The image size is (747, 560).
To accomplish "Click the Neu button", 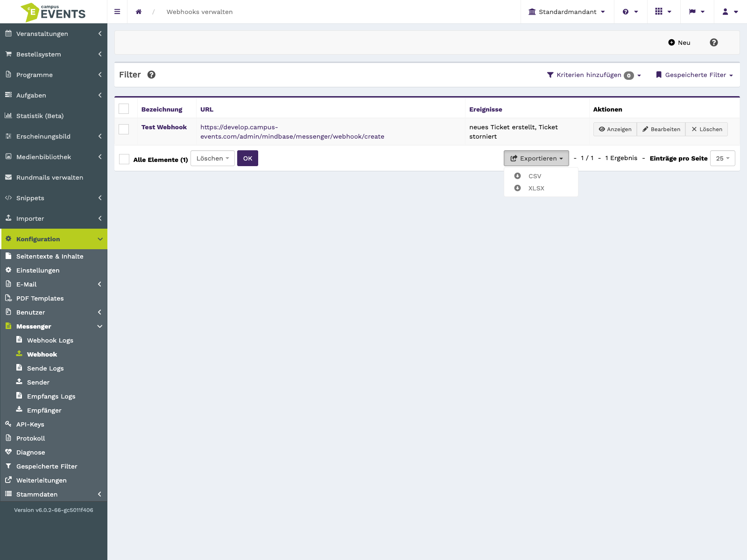I will pyautogui.click(x=679, y=42).
